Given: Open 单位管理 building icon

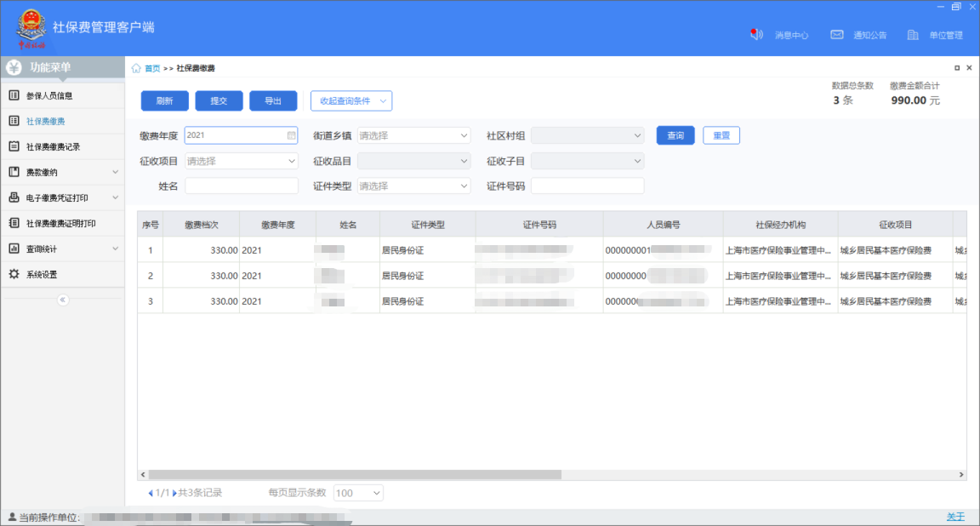Looking at the screenshot, I should (x=913, y=35).
